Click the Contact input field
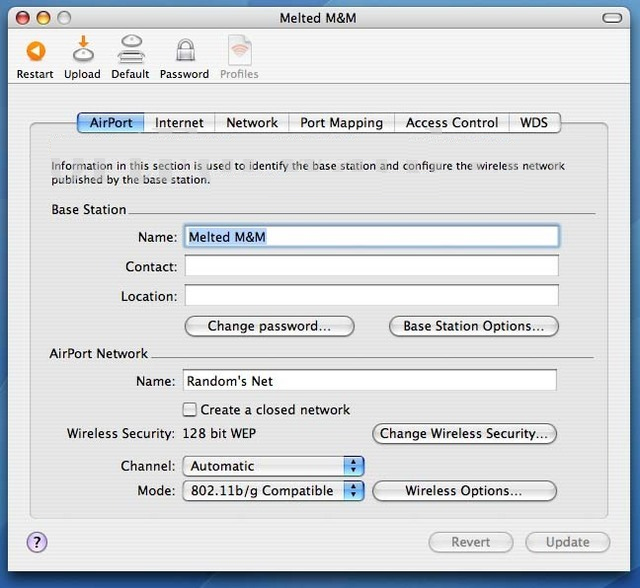 coord(371,266)
